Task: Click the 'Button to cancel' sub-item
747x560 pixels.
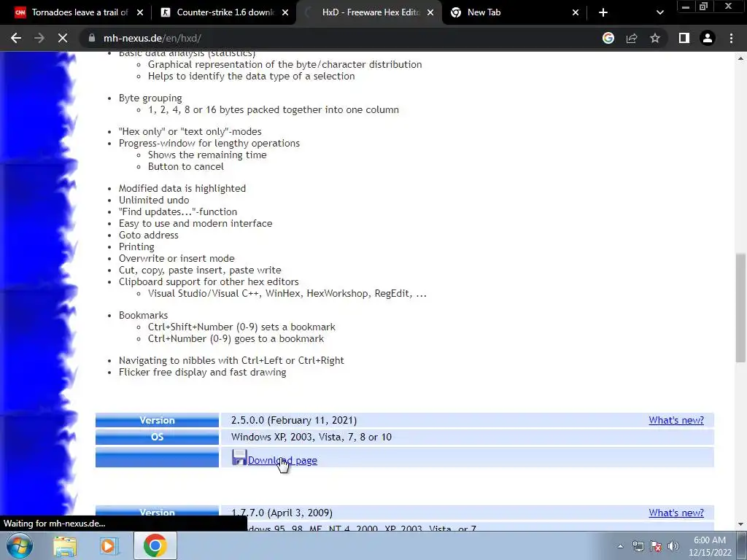Action: (x=186, y=166)
